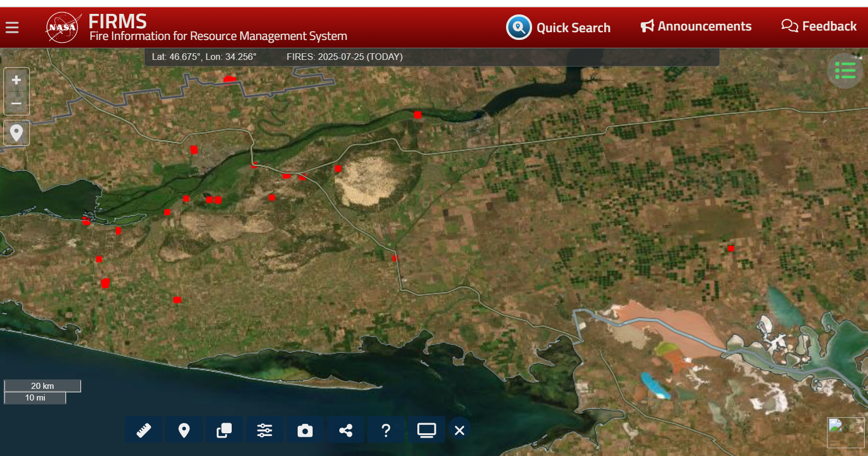
Task: Click the basemap thumbnail in bottom-right corner
Action: coord(845,432)
